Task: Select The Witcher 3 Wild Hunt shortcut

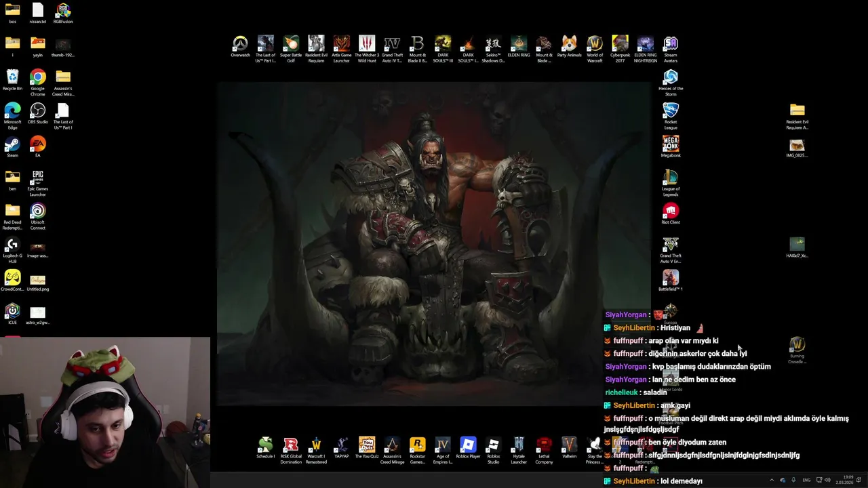Action: [x=367, y=49]
